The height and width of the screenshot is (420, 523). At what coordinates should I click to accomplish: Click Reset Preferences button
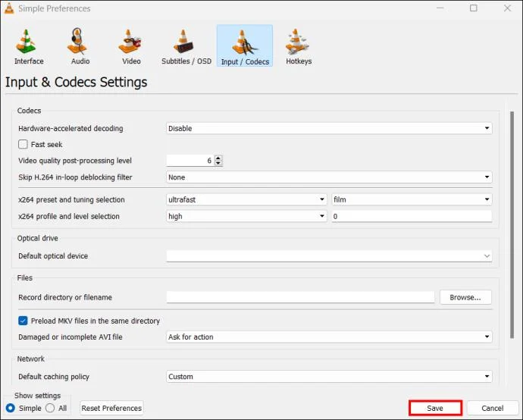click(x=111, y=408)
